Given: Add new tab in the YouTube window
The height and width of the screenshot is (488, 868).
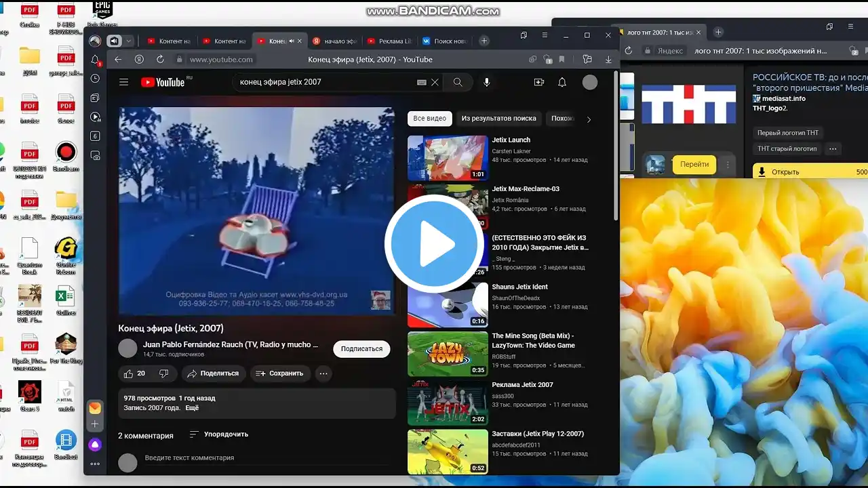Looking at the screenshot, I should (x=484, y=41).
